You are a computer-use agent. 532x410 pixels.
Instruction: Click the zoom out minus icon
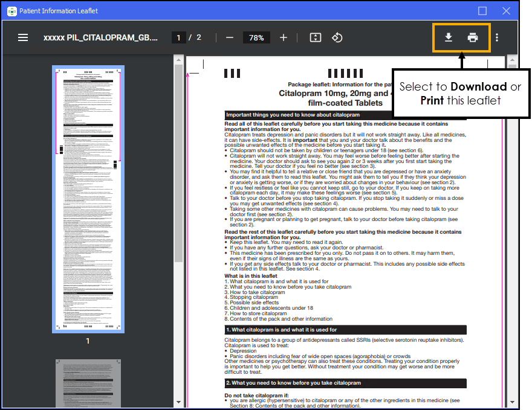click(230, 37)
